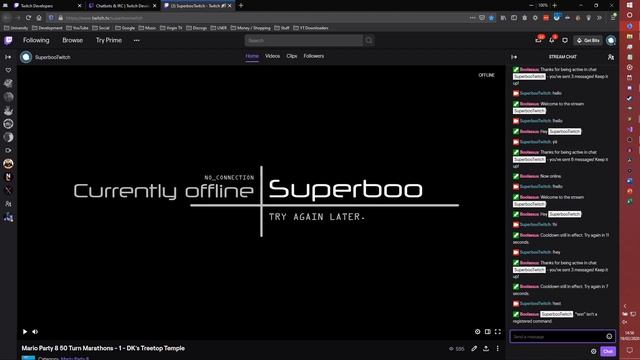Open Twitch notifications bell
This screenshot has width=640, height=360.
coord(552,40)
